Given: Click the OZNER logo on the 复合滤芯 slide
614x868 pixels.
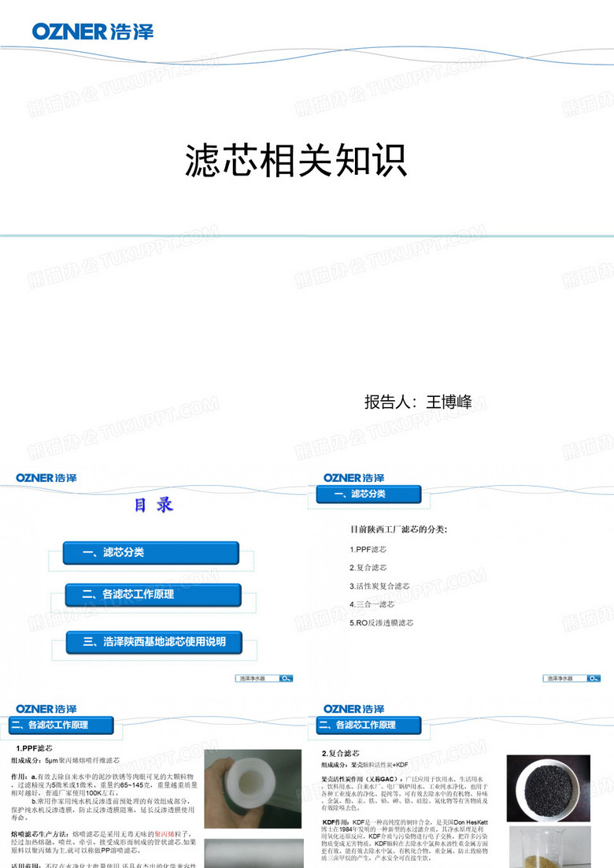Looking at the screenshot, I should (x=354, y=709).
